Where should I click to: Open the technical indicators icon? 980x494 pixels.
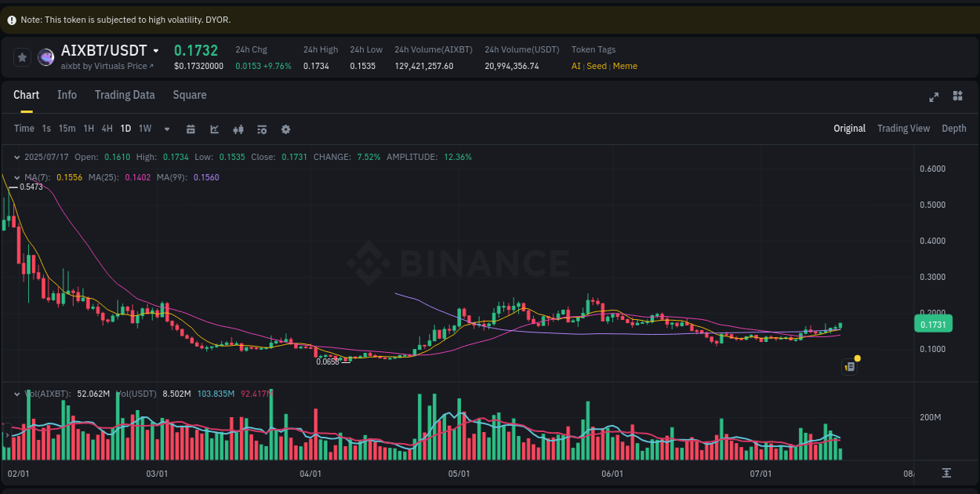pyautogui.click(x=238, y=129)
